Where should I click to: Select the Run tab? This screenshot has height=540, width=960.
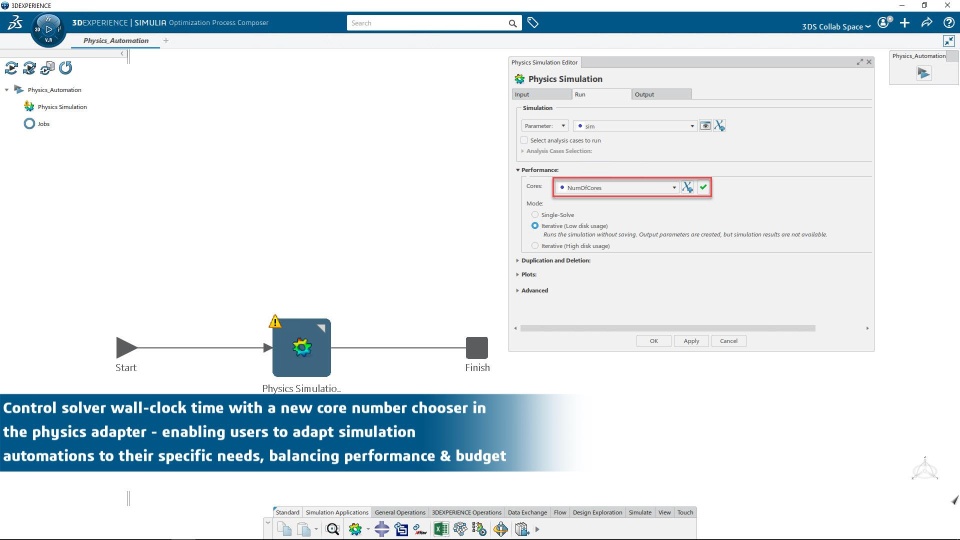601,94
